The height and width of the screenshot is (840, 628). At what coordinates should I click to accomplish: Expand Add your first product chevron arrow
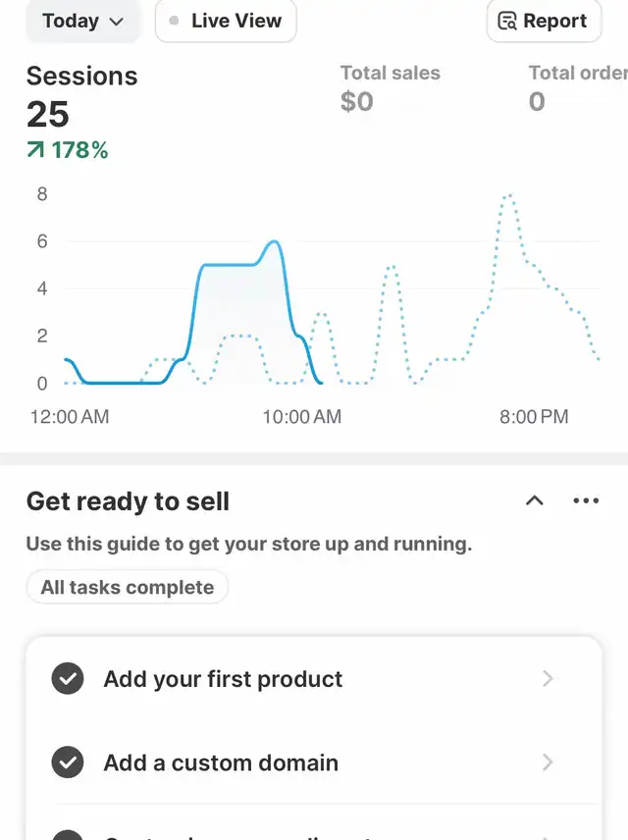(x=548, y=679)
